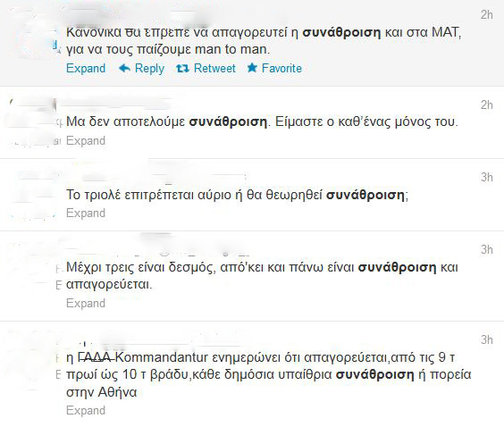Click the Retweet arrows icon
Screen dimensions: 504x427
[182, 68]
